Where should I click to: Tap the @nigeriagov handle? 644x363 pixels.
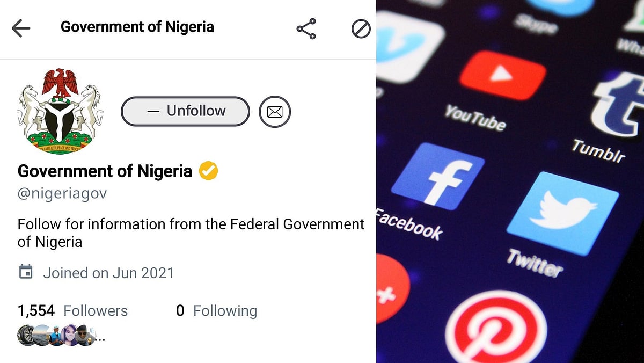pyautogui.click(x=62, y=194)
